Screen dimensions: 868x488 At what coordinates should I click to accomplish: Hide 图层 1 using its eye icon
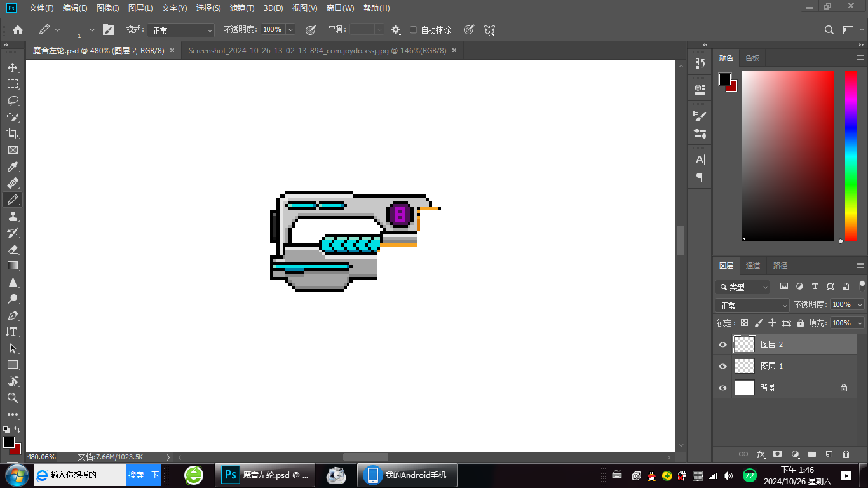[x=722, y=366]
